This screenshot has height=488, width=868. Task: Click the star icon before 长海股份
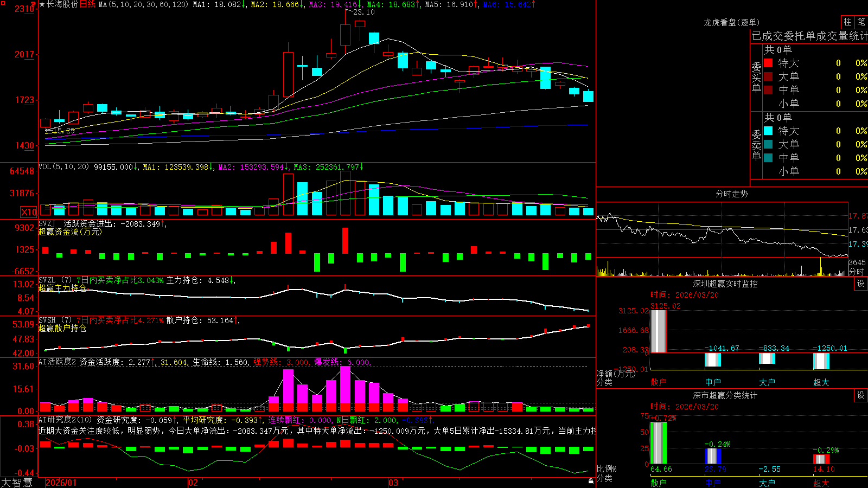click(x=42, y=4)
